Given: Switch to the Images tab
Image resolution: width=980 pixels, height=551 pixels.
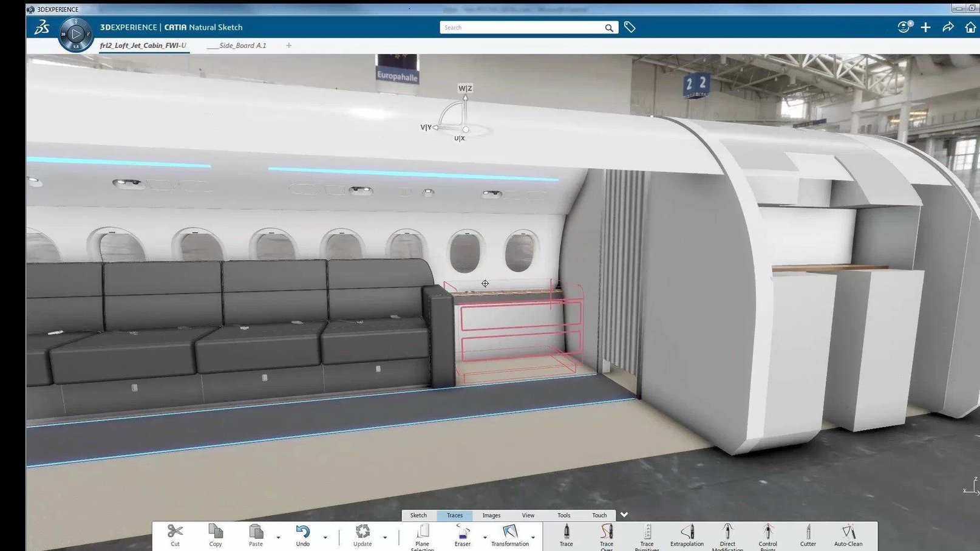Looking at the screenshot, I should 491,515.
